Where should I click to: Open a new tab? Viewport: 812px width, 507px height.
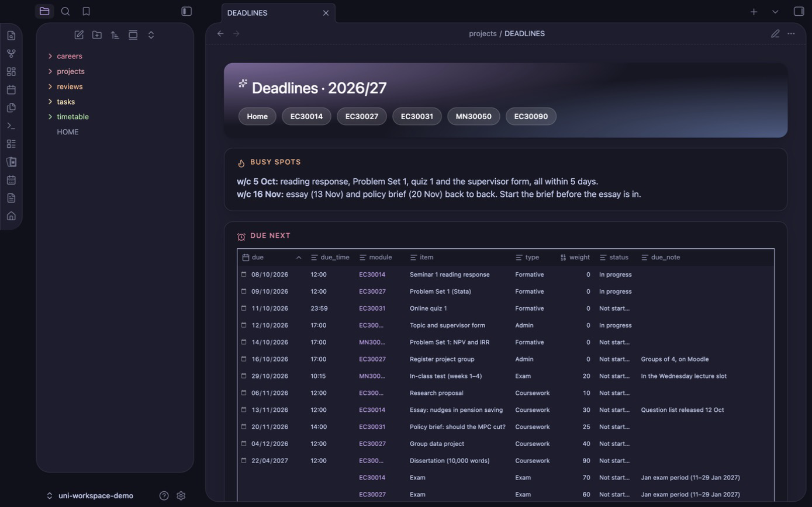[x=754, y=12]
